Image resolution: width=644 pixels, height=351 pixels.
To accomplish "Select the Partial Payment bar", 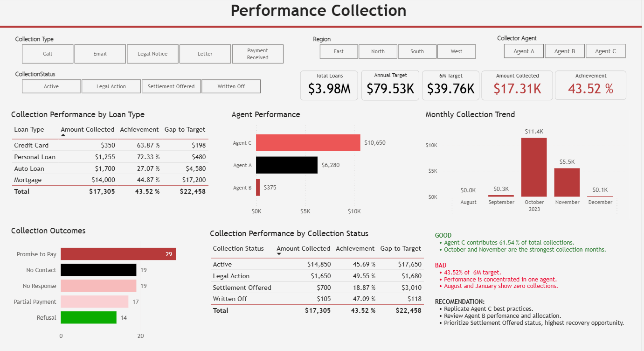I will coord(95,302).
